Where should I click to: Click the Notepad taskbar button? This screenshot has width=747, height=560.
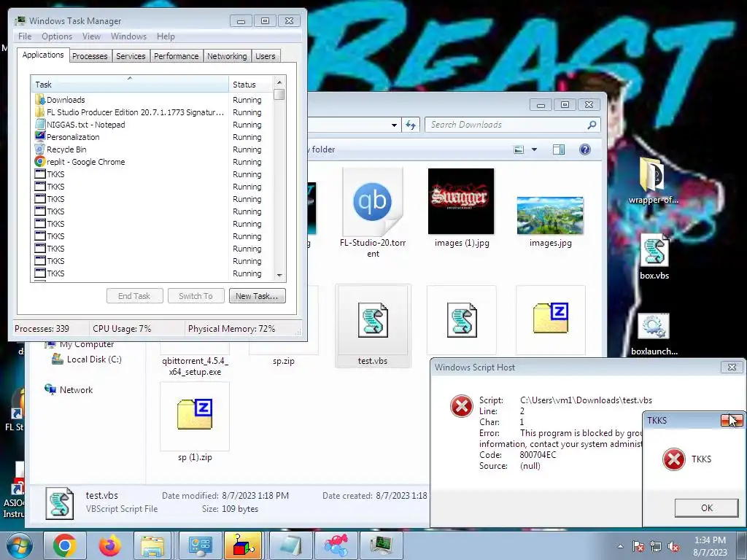pyautogui.click(x=290, y=545)
